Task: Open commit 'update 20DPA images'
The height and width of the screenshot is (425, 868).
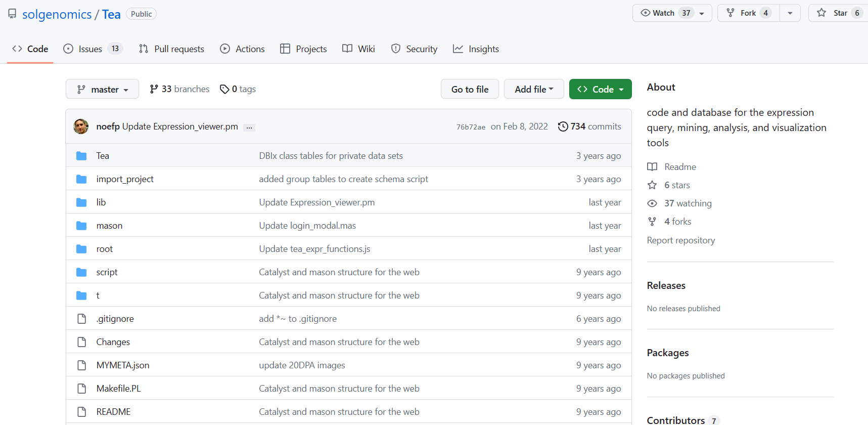Action: 302,365
